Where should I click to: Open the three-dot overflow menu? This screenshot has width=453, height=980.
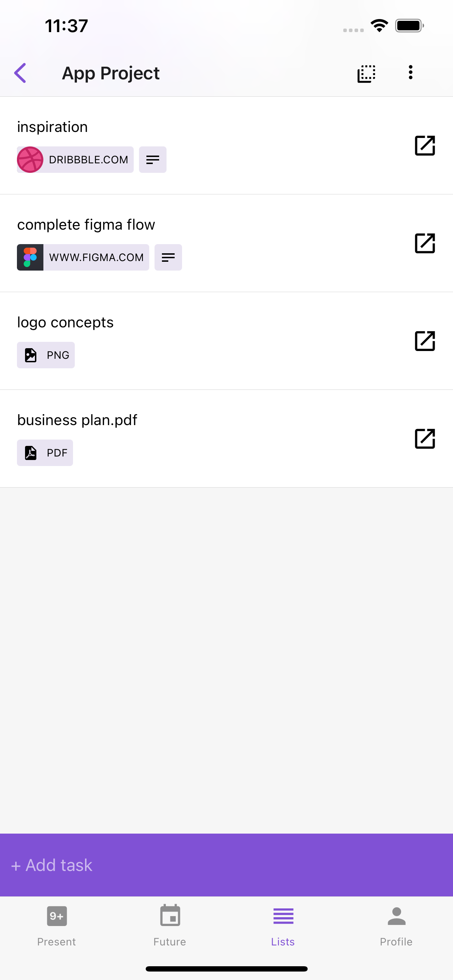click(410, 72)
